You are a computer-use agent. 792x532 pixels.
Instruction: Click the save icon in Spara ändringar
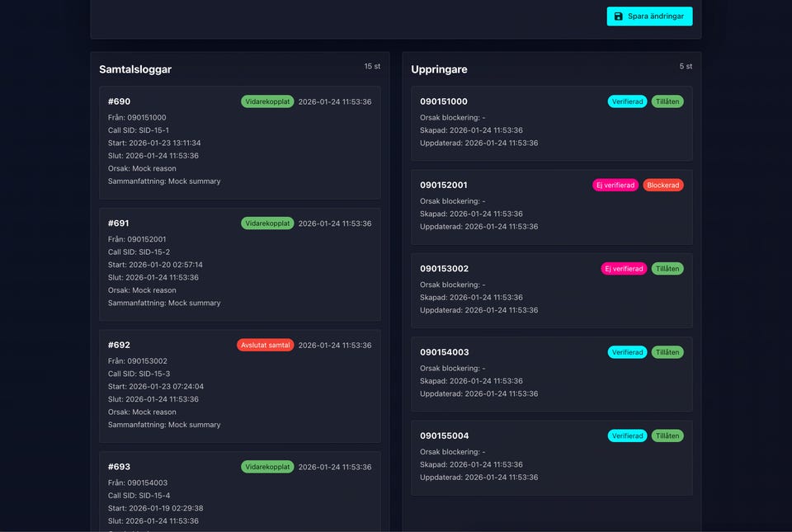(619, 16)
